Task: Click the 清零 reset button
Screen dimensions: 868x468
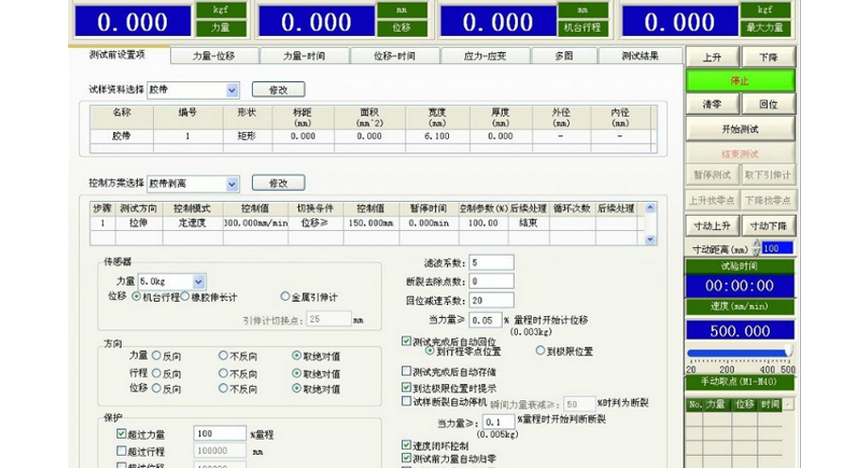Action: point(713,105)
